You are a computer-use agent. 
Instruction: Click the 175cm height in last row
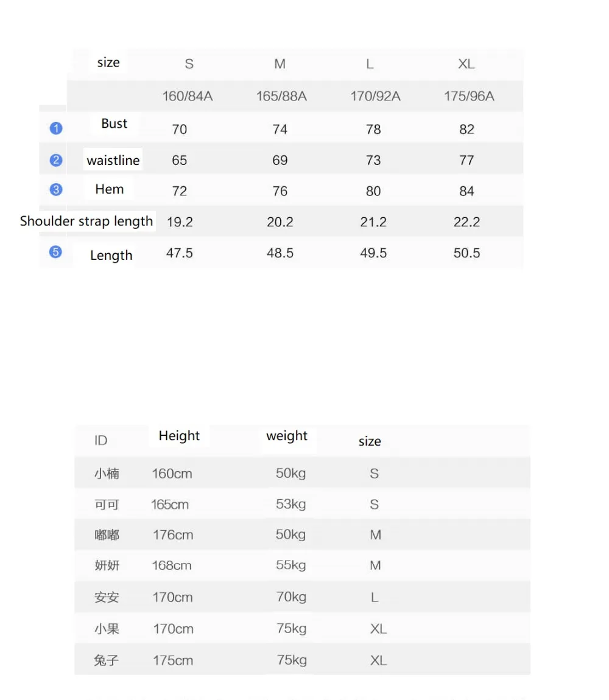(x=173, y=660)
